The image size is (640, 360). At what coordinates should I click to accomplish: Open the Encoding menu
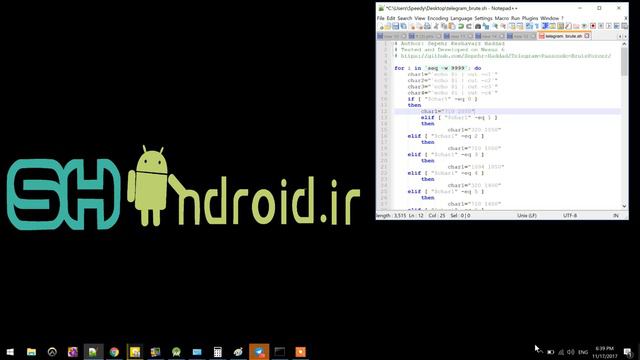tap(438, 18)
